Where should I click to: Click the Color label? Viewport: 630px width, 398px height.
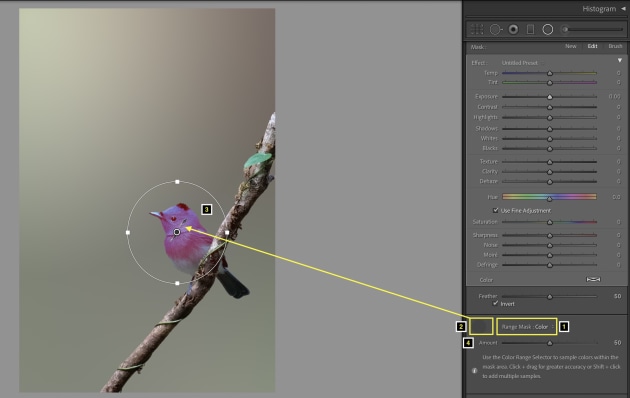(486, 280)
